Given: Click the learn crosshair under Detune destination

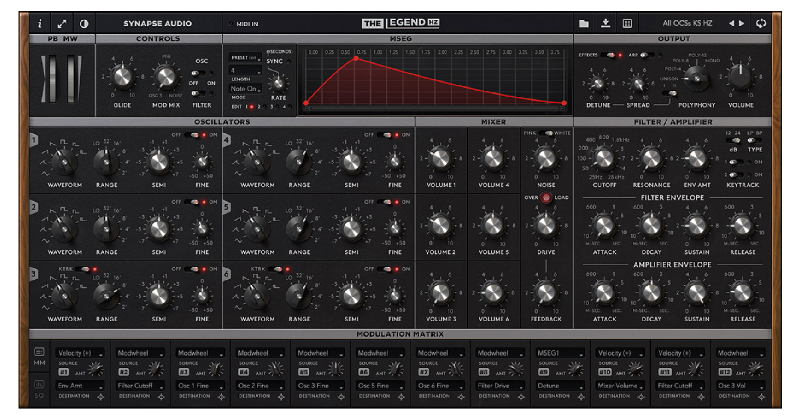Looking at the screenshot, I should tap(581, 397).
